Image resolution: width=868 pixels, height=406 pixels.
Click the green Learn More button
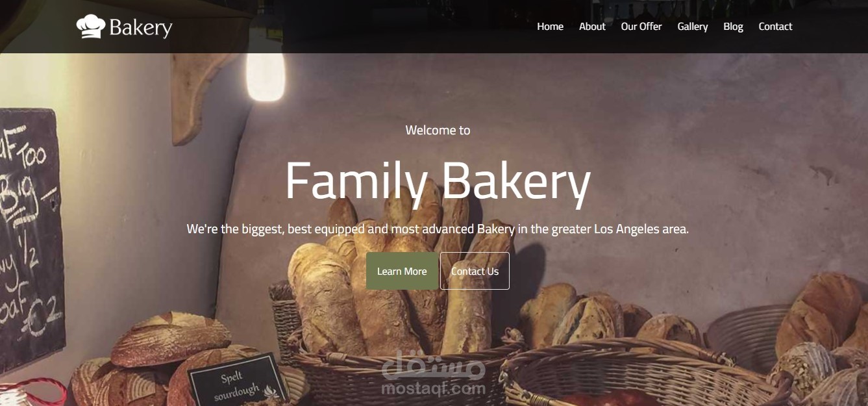[402, 271]
